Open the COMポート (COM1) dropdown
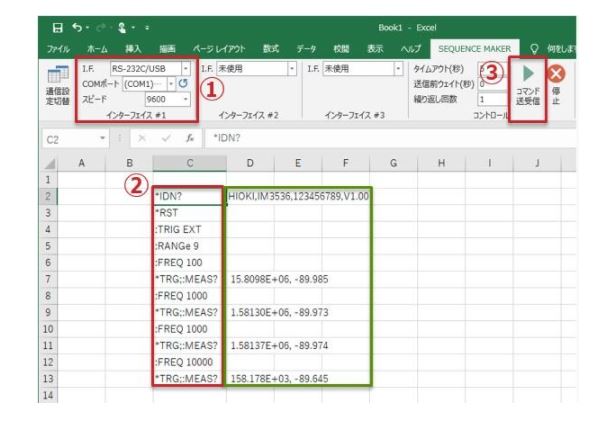 171,84
